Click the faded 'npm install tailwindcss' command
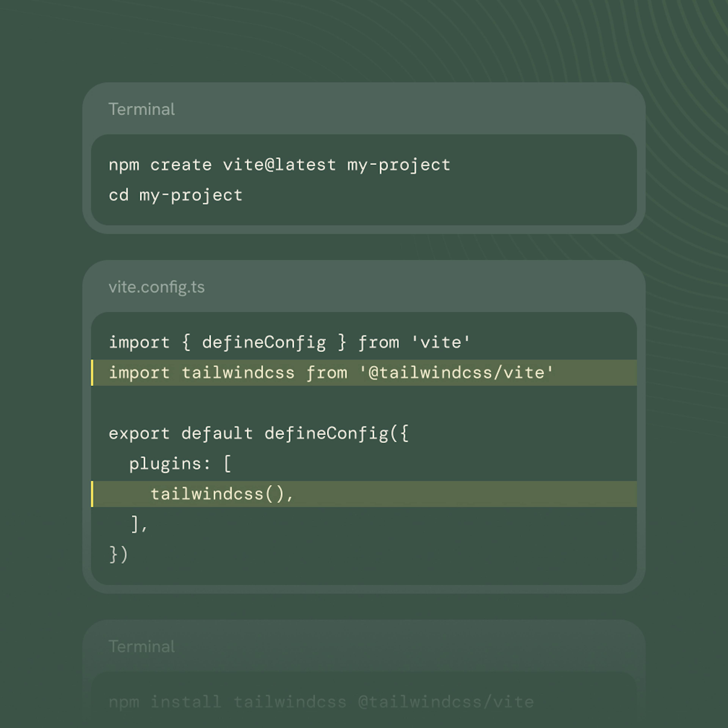 [x=321, y=702]
